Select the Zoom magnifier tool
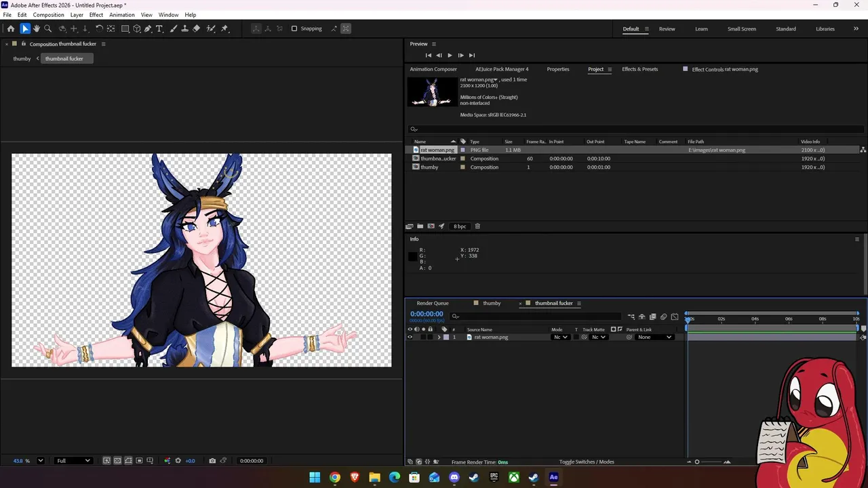 click(48, 28)
